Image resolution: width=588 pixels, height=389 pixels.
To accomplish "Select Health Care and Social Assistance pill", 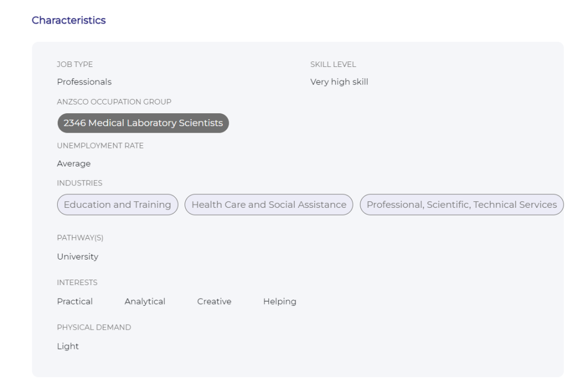I will 269,205.
